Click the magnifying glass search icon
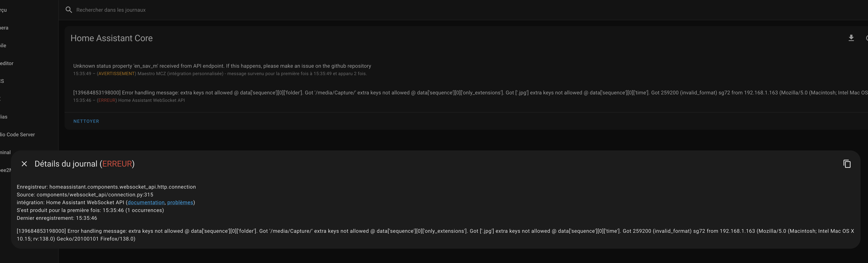 click(69, 10)
